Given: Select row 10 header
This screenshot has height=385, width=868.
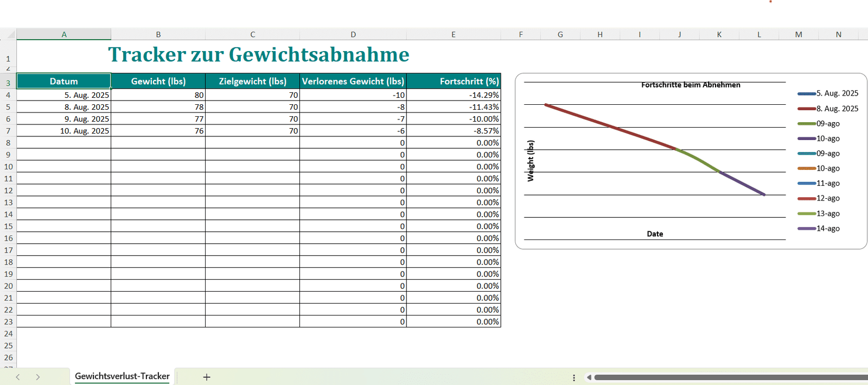Looking at the screenshot, I should coord(8,167).
